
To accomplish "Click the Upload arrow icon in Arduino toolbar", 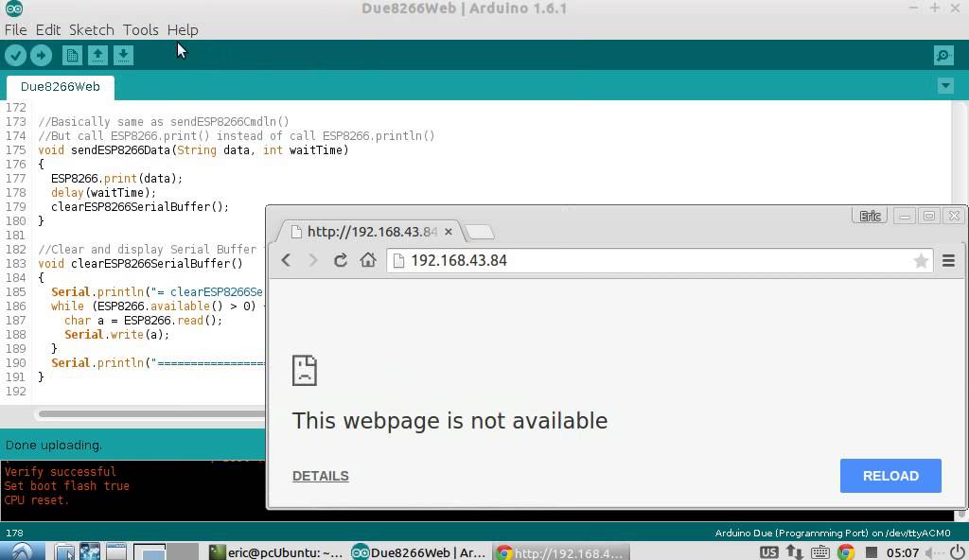I will coord(41,56).
